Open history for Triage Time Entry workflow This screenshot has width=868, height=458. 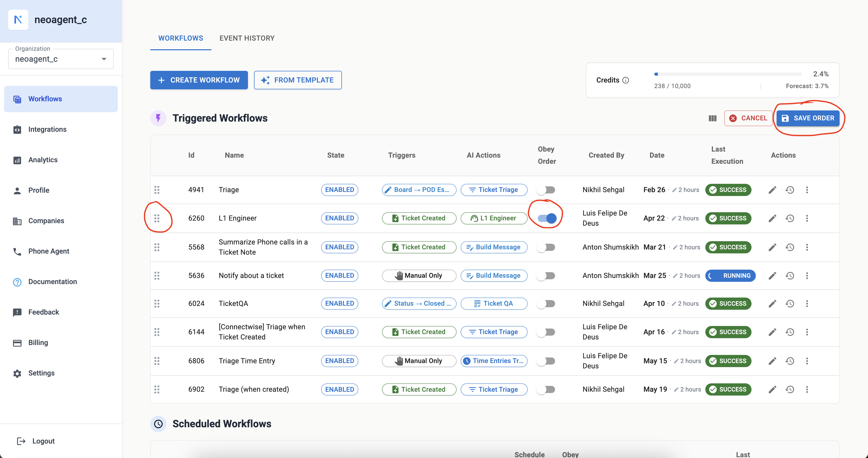point(790,361)
